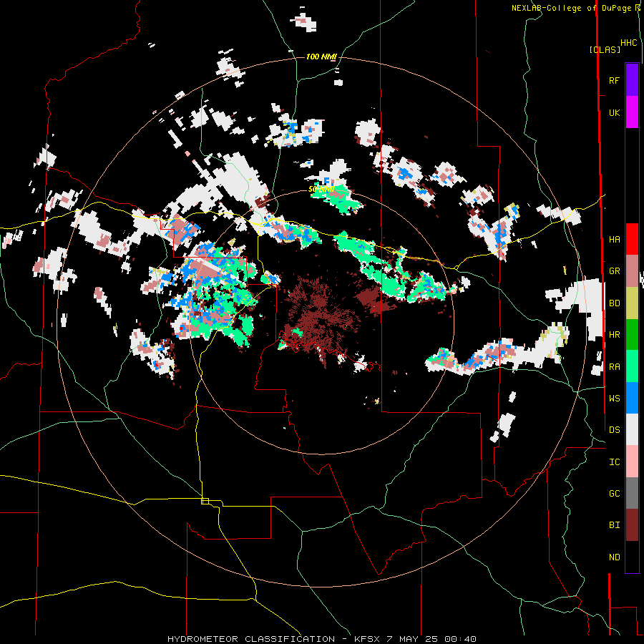The width and height of the screenshot is (644, 644).
Task: Select the yellow BD legend swatch
Action: (x=632, y=303)
